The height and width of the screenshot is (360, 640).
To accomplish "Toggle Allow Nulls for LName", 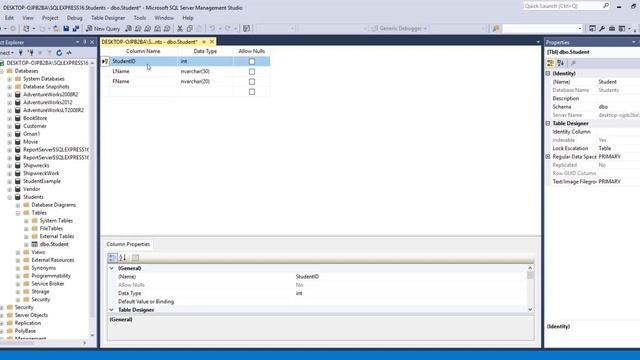I will [x=252, y=71].
